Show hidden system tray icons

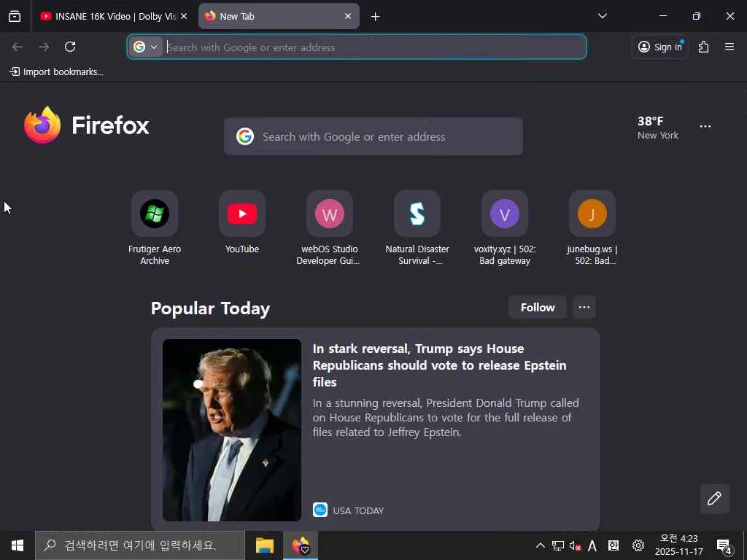[x=540, y=545]
